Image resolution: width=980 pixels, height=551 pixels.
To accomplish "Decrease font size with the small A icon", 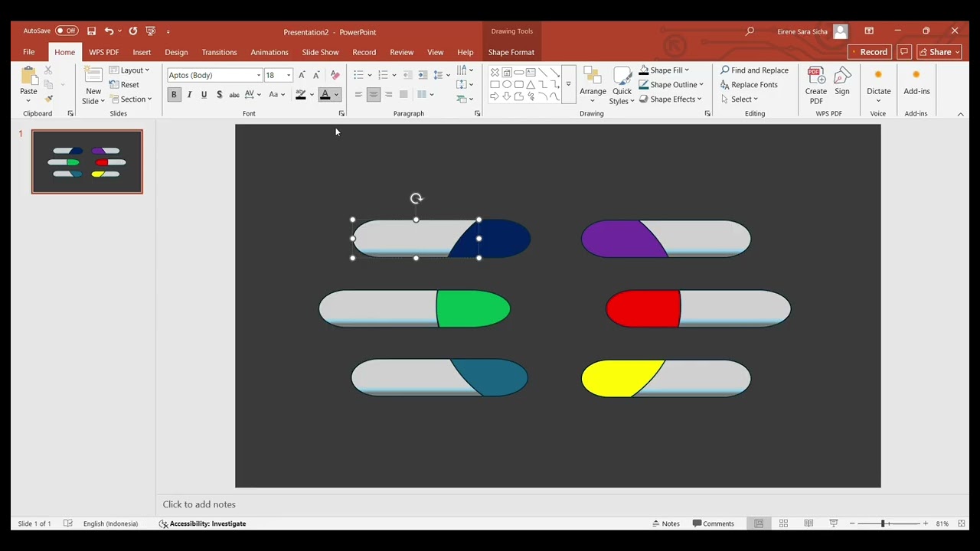I will [x=316, y=75].
